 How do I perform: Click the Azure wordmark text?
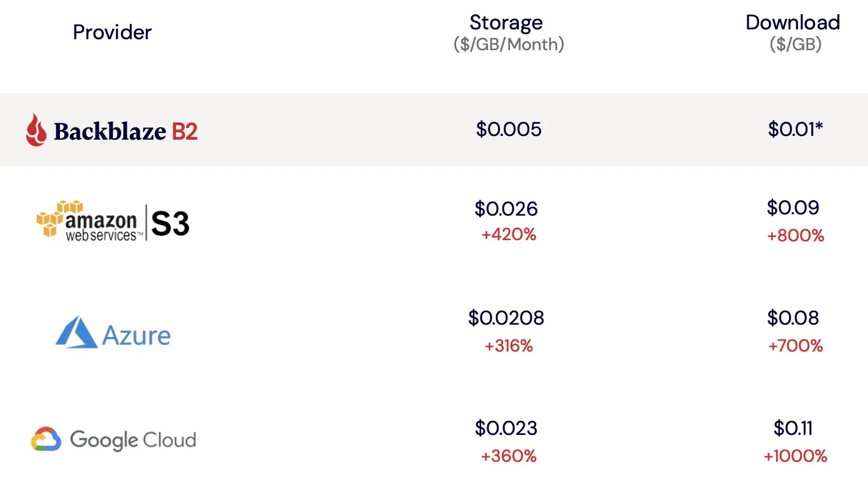(136, 335)
